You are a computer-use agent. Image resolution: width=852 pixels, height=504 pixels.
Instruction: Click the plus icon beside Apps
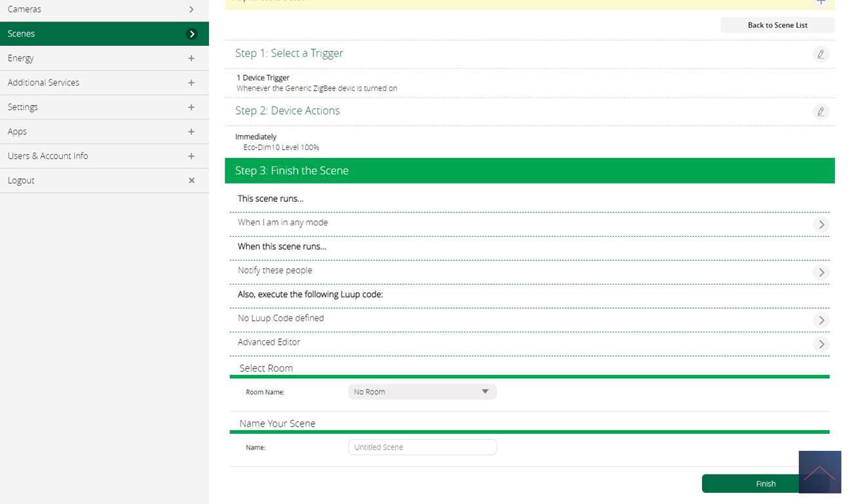(191, 132)
